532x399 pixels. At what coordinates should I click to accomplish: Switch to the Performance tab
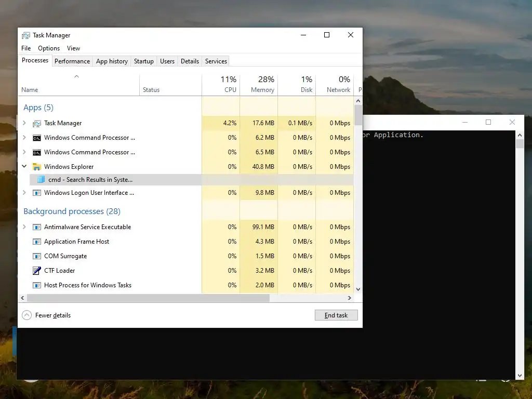click(x=72, y=61)
